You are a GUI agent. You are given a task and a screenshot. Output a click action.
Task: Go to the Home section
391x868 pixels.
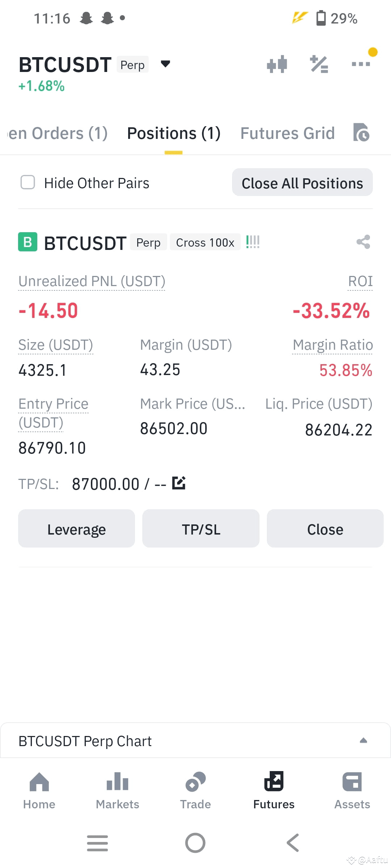[39, 791]
